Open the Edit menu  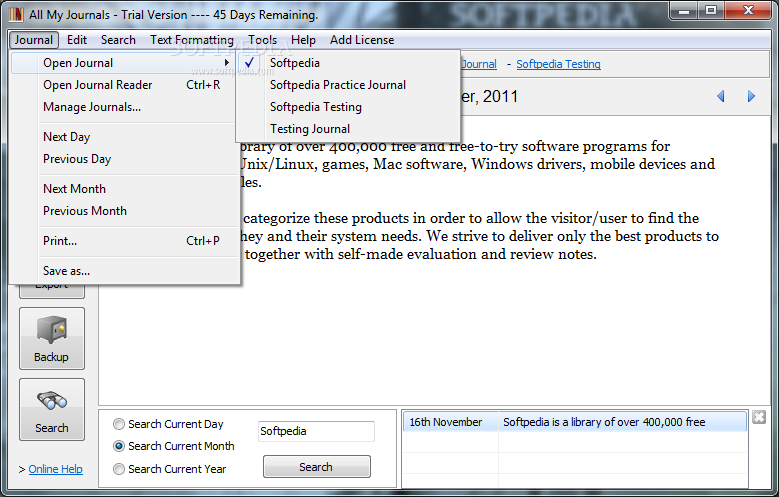pos(77,40)
